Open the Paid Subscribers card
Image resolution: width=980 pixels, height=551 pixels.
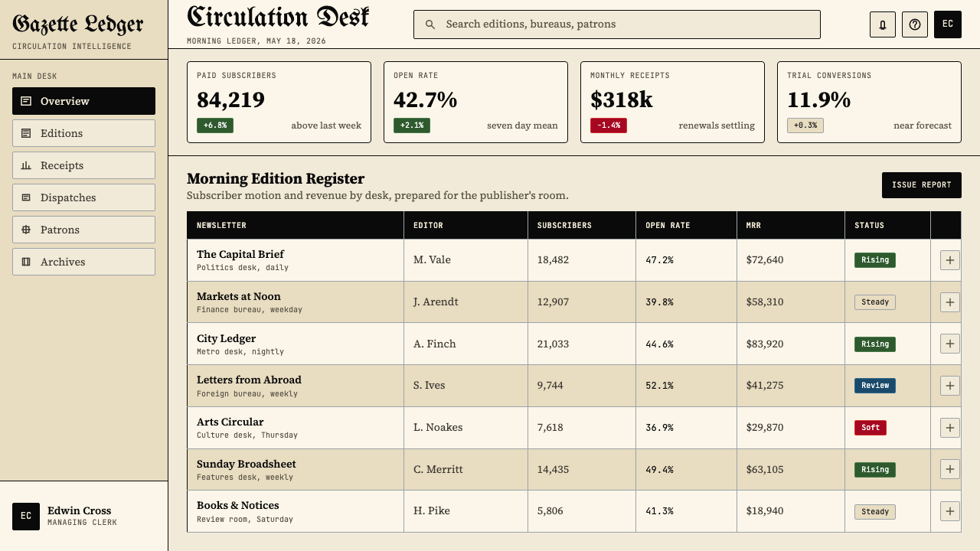point(279,103)
